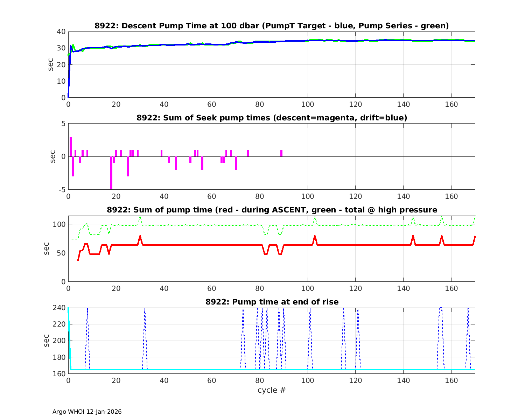This screenshot has width=525, height=420.
Task: Click the Argo WHOI 12-Jan-2026 footer text
Action: point(87,412)
